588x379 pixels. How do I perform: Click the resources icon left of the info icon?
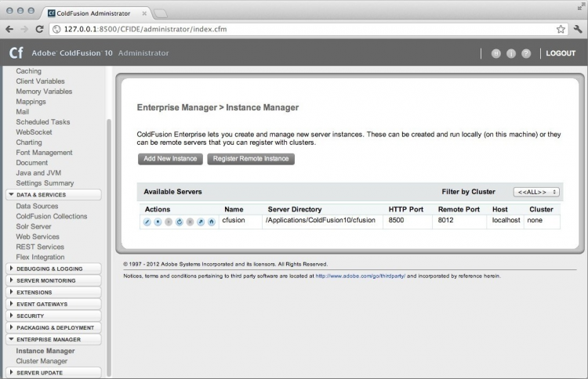[496, 53]
